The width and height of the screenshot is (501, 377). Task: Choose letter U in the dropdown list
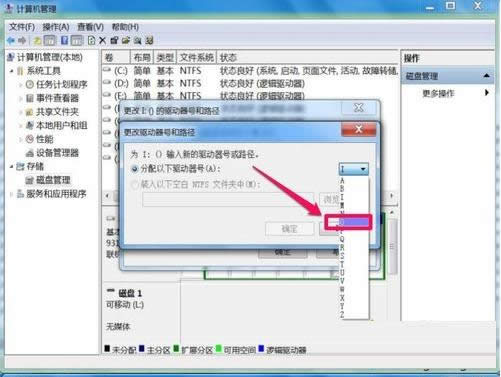pos(354,272)
